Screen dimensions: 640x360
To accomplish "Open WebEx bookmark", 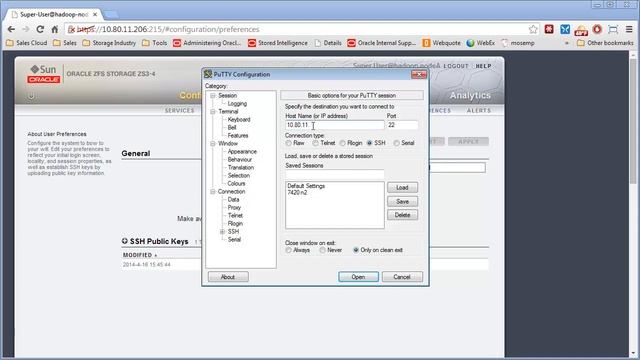I will (481, 43).
